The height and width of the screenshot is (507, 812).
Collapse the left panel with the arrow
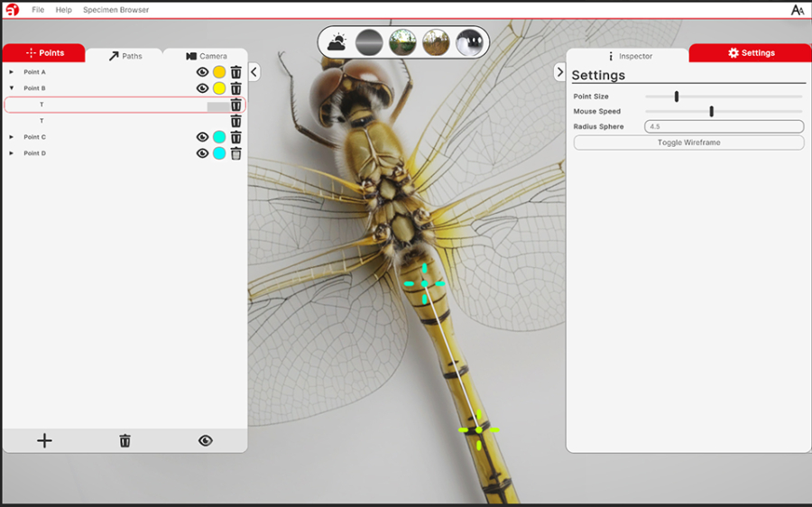(x=254, y=72)
